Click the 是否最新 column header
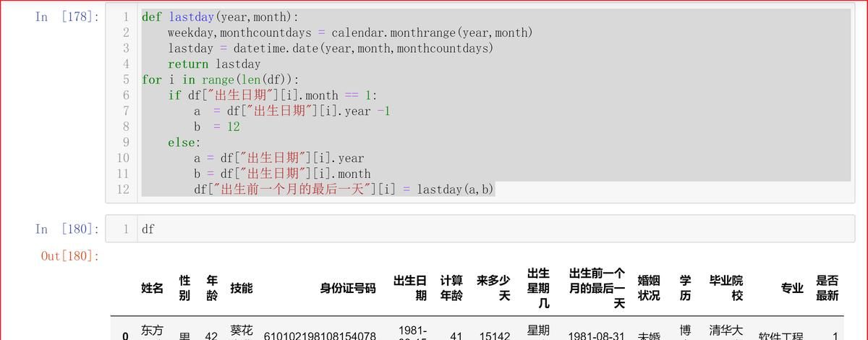Viewport: 868px width, 340px height. (x=827, y=288)
